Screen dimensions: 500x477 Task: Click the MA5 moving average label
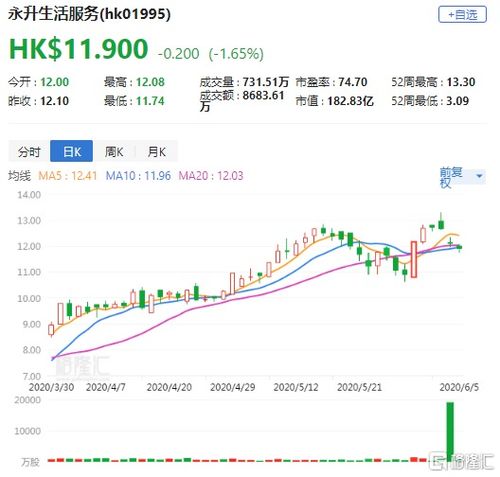[x=67, y=176]
